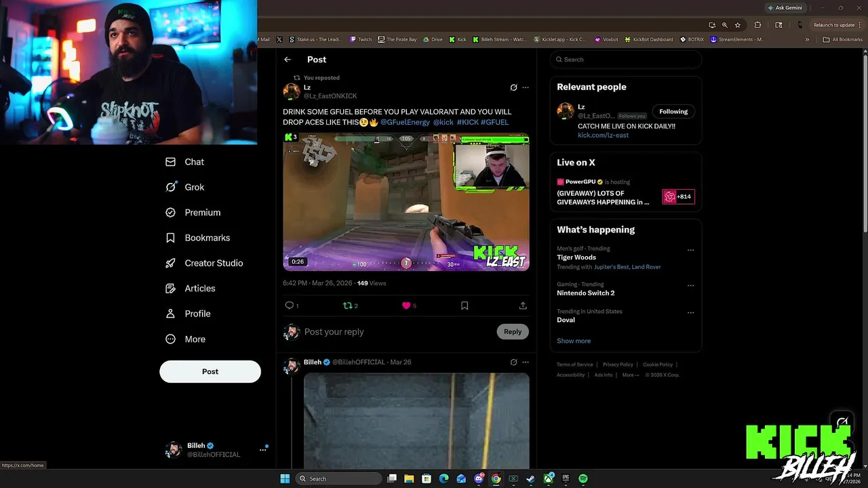Open the Windows Start menu
Screen dimensions: 868x488
(285, 479)
